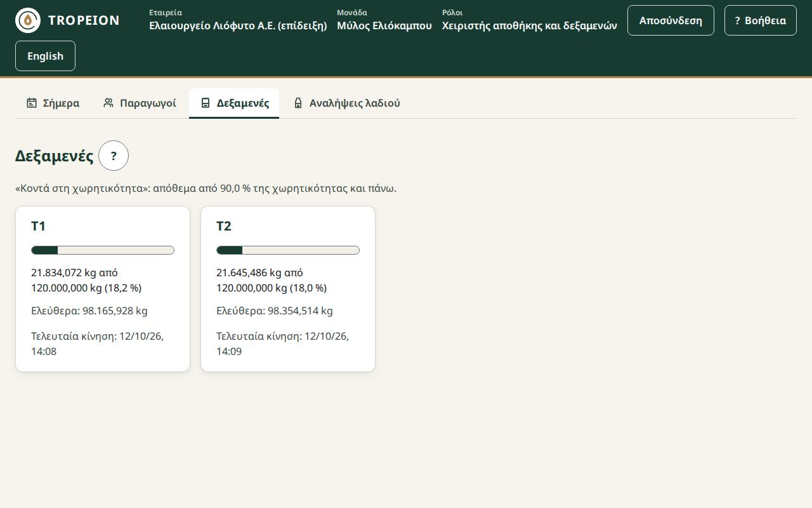This screenshot has height=508, width=812.
Task: Click the unit name Μύλος Ελιόκαμπου
Action: point(384,26)
